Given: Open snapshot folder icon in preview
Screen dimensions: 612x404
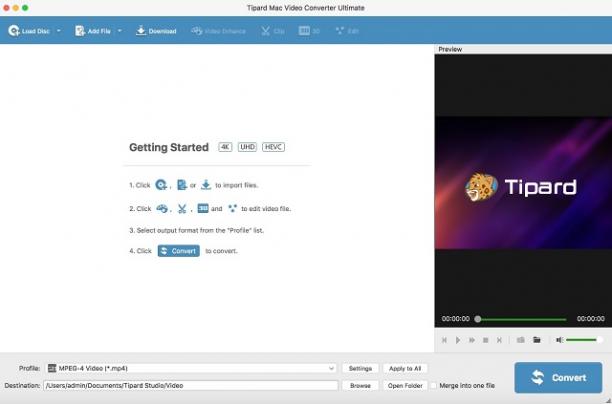Looking at the screenshot, I should [x=537, y=340].
